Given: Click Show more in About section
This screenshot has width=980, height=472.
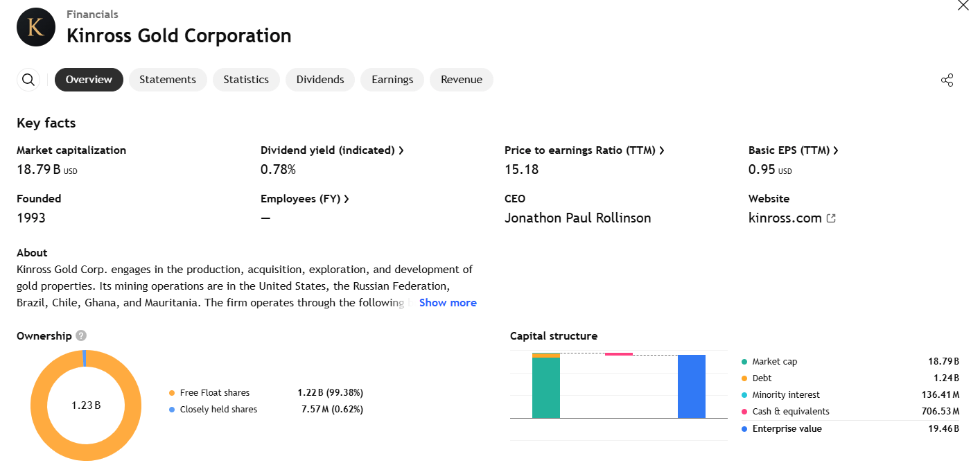Looking at the screenshot, I should (x=448, y=303).
